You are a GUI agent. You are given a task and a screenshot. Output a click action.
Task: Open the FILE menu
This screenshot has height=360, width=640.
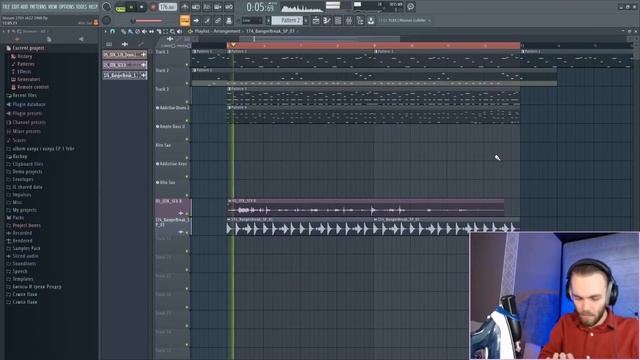pyautogui.click(x=6, y=7)
